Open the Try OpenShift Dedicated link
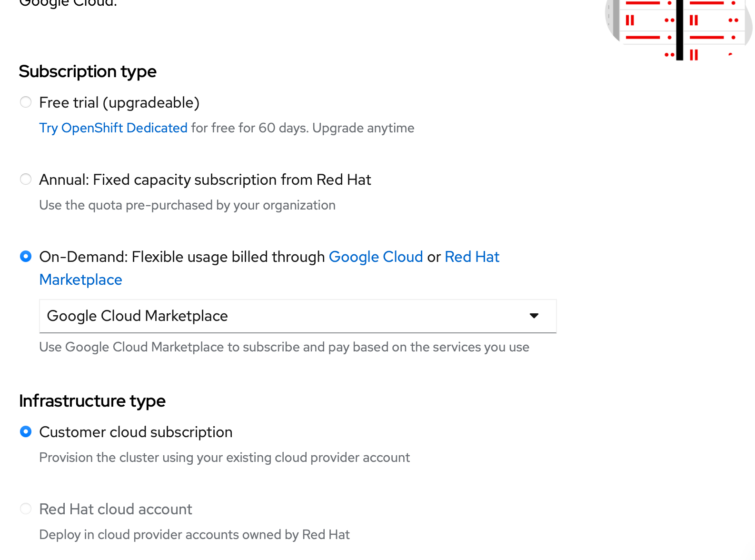 (x=113, y=128)
